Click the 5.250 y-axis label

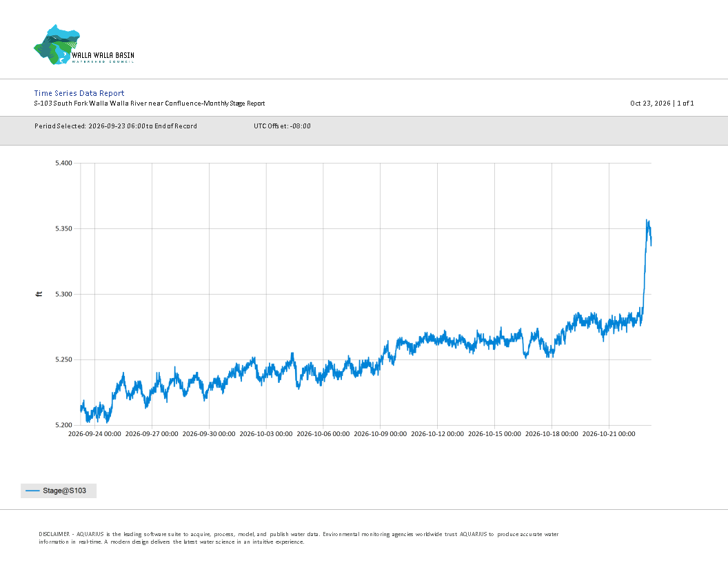tap(63, 359)
